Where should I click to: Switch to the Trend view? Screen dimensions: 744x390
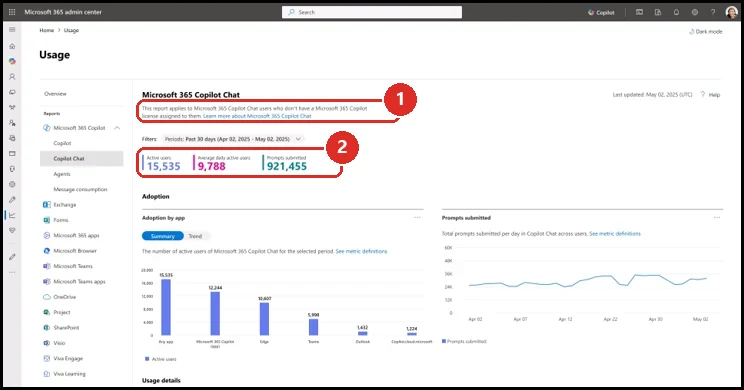[195, 236]
